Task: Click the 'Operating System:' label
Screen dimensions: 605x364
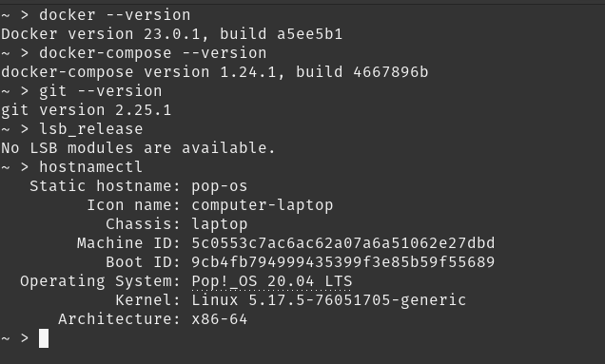Action: 100,281
